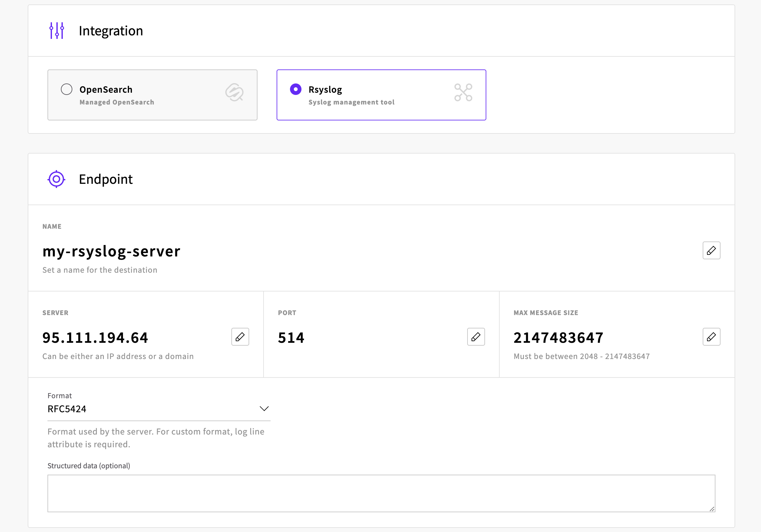Click the OpenSearch logo icon
761x532 pixels.
tap(235, 92)
